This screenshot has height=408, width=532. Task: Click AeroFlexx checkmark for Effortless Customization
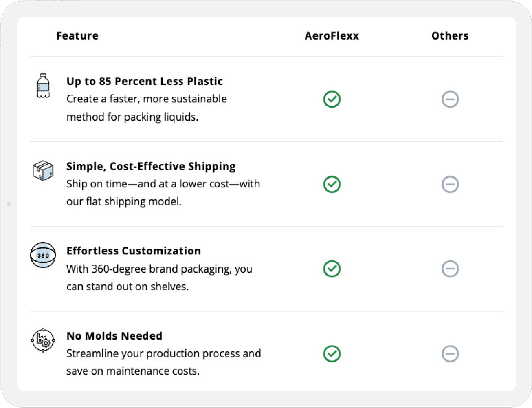[332, 269]
